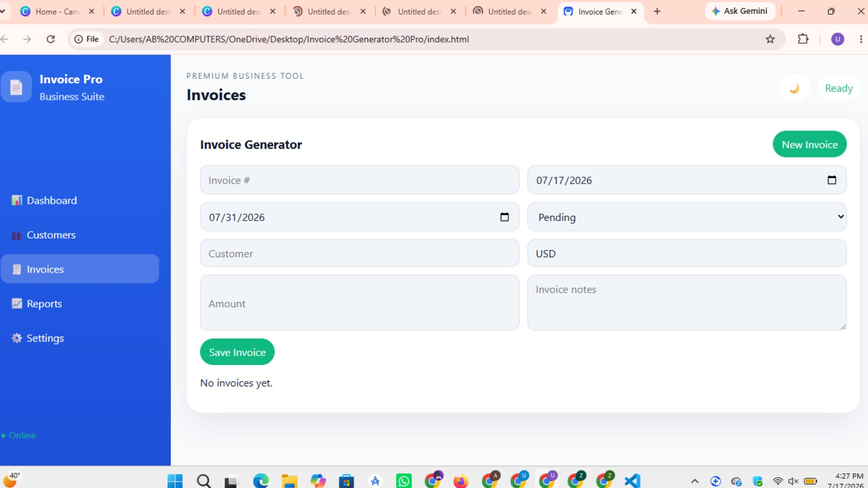Open Task View in the taskbar
This screenshot has width=868, height=488.
click(x=232, y=481)
